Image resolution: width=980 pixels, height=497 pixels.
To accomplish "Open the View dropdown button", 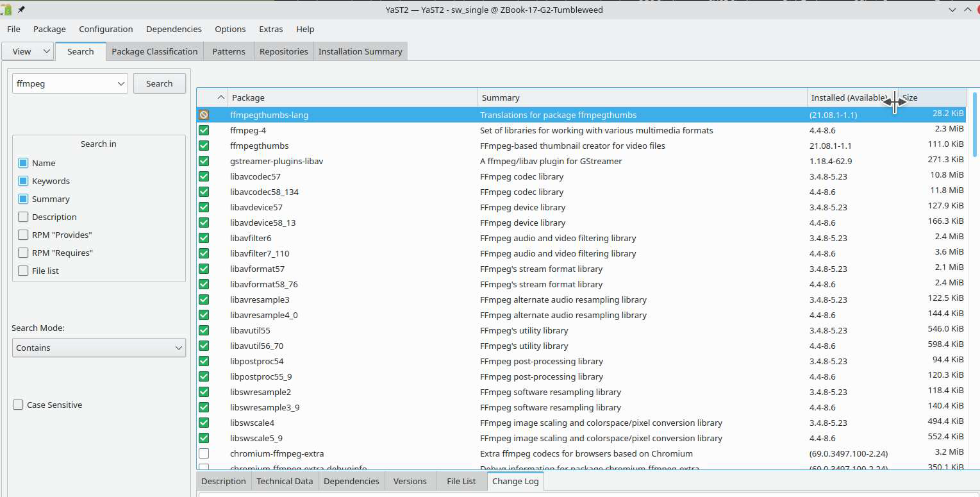I will [x=28, y=51].
